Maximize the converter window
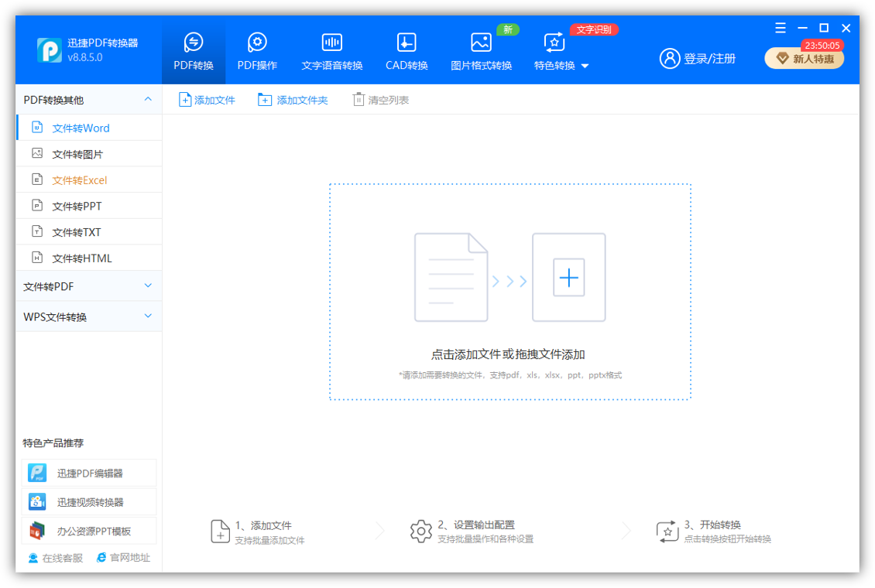Viewport: 875px width, 588px height. [x=824, y=28]
